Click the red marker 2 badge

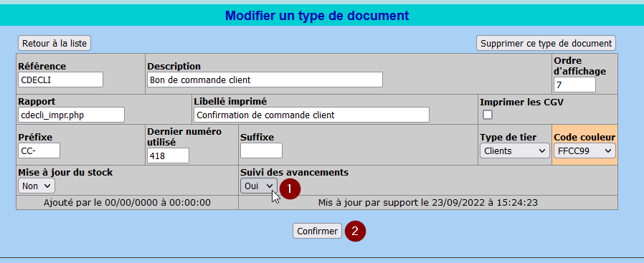tap(355, 231)
